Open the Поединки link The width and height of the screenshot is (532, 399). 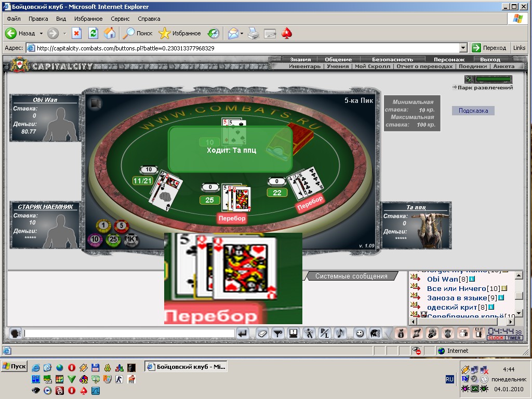coord(473,66)
